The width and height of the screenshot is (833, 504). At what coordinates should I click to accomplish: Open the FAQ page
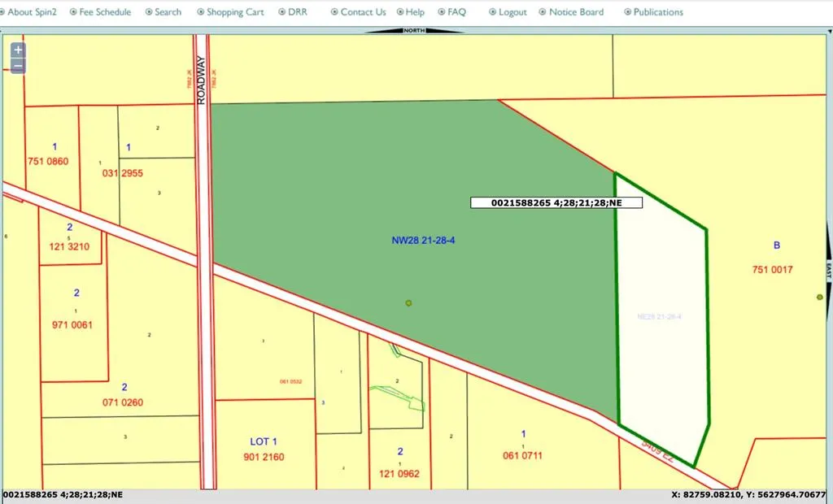point(456,11)
